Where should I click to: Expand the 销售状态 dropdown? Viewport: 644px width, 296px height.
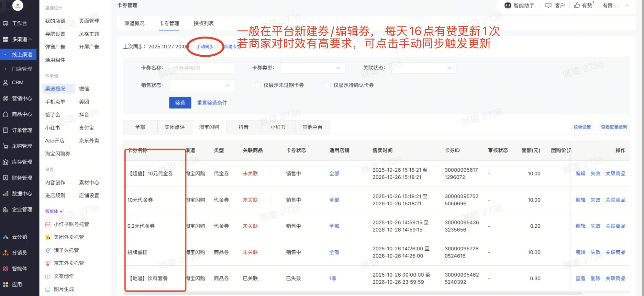coord(201,85)
